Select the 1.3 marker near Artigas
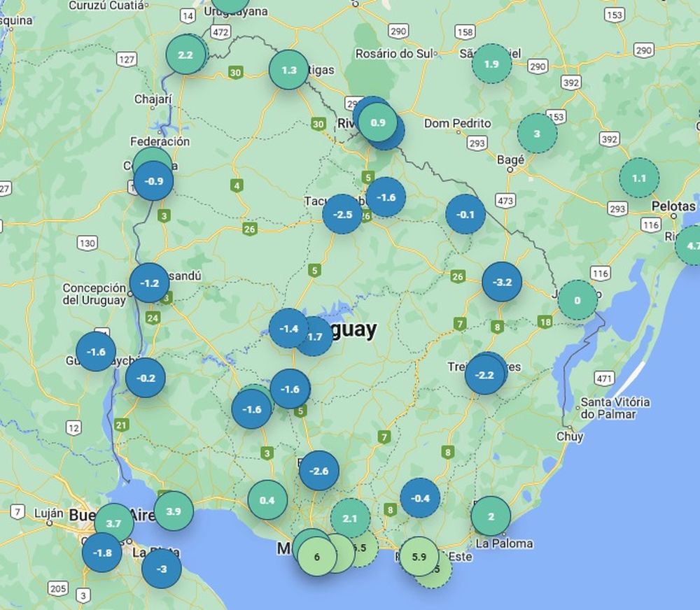The width and height of the screenshot is (700, 610). [x=288, y=70]
